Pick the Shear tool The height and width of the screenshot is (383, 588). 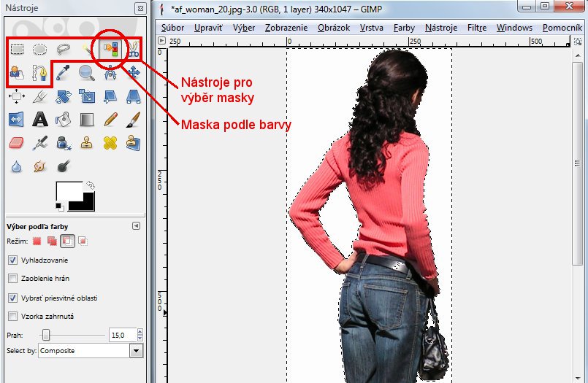[x=110, y=96]
